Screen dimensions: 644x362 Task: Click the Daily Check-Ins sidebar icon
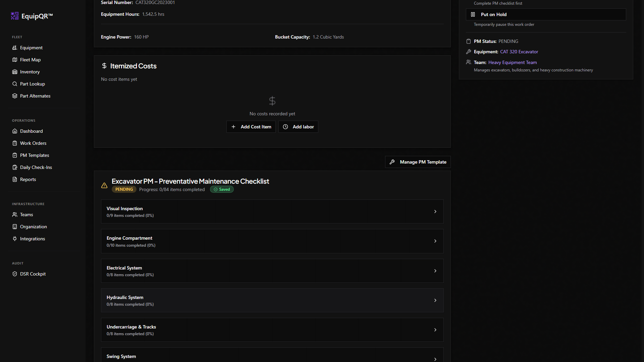coord(15,167)
